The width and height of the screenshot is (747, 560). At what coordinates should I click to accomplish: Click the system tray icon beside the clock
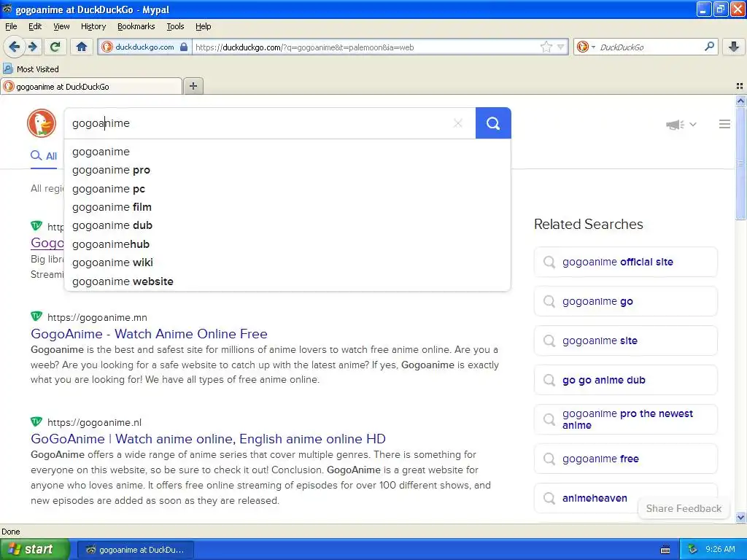(x=693, y=550)
